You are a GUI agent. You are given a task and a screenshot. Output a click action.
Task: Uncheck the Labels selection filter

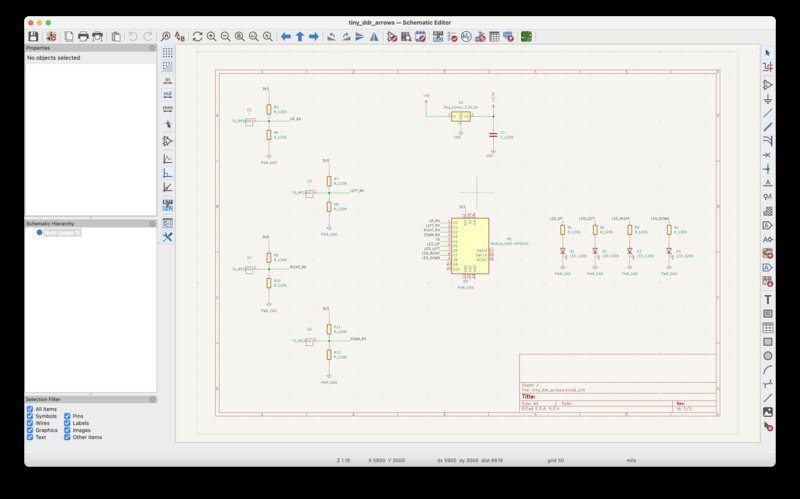point(67,423)
